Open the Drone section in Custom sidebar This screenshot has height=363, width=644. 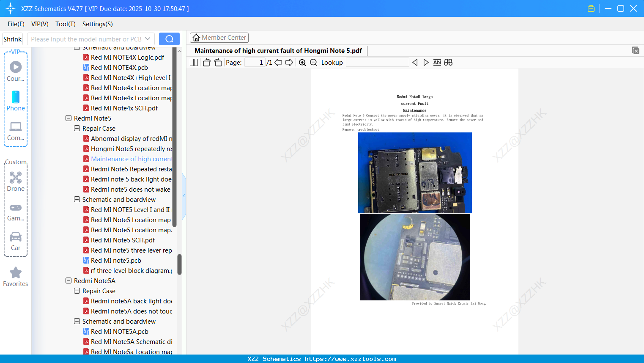16,178
